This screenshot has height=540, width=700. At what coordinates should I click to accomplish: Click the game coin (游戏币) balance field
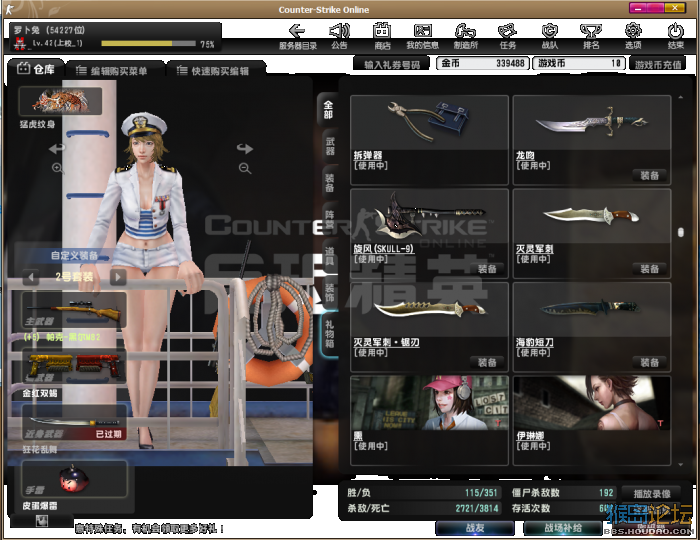(579, 63)
